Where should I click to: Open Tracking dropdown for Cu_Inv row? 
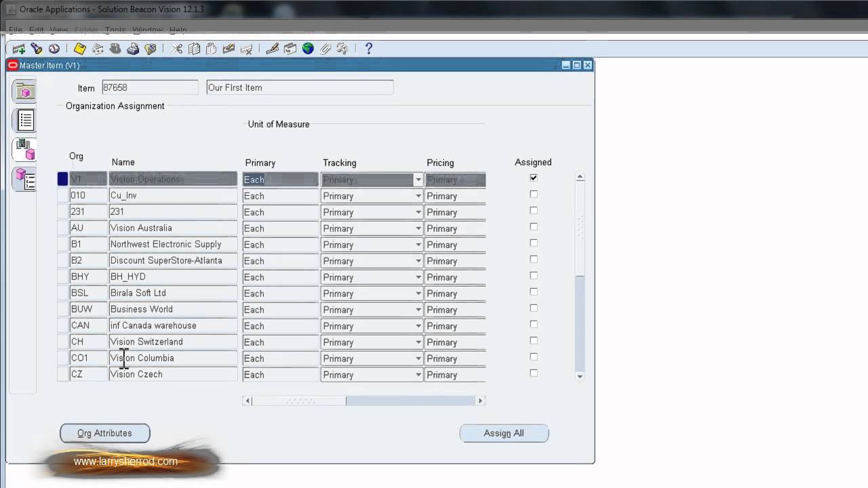[x=418, y=196]
